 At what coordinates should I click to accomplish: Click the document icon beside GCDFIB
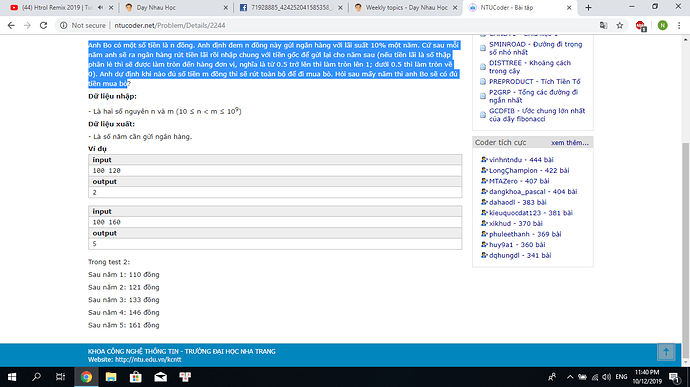[483, 115]
